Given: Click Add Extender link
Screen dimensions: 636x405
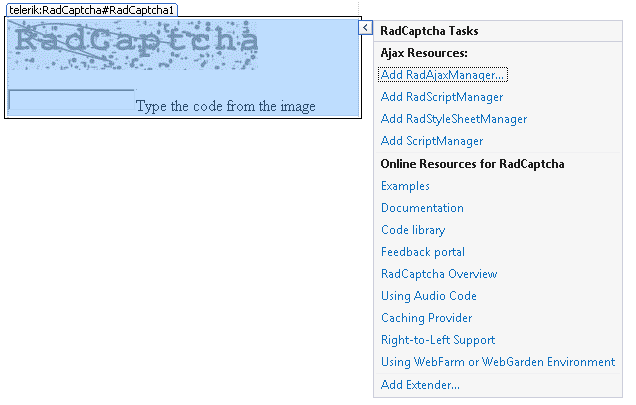Looking at the screenshot, I should coord(420,385).
